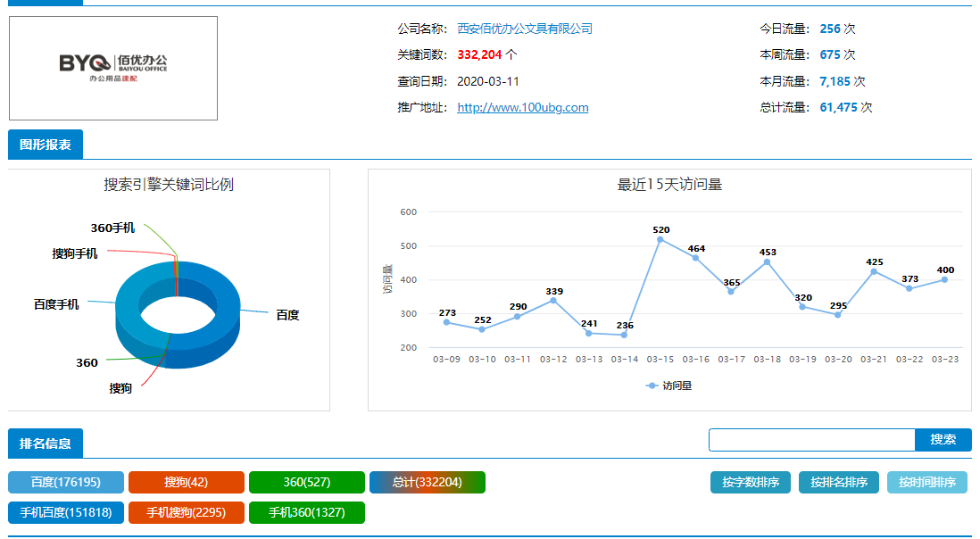Show 总计(332204) total keywords
This screenshot has width=980, height=539.
428,483
